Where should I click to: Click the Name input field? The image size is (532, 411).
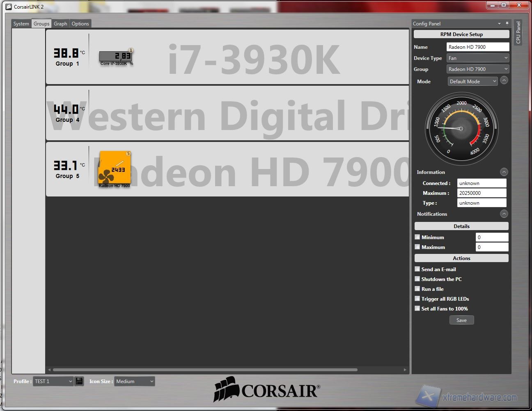click(477, 47)
